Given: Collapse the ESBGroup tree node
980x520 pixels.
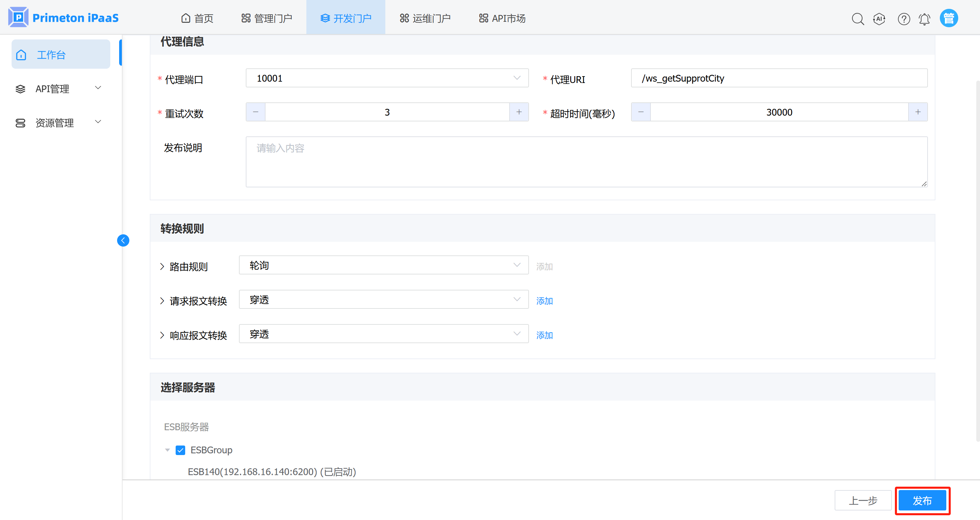Looking at the screenshot, I should (x=167, y=450).
